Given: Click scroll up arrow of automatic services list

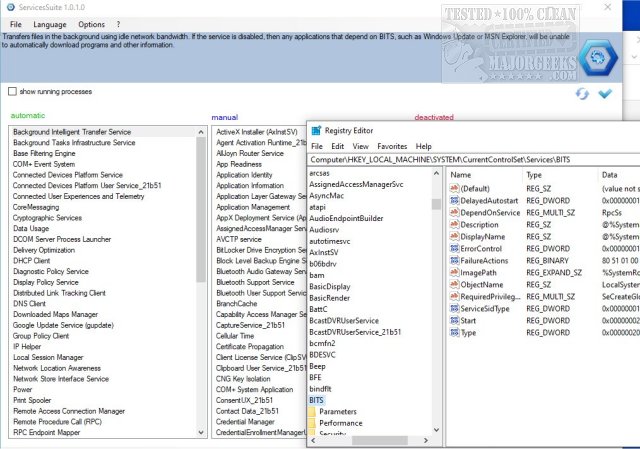Looking at the screenshot, I should [201, 132].
